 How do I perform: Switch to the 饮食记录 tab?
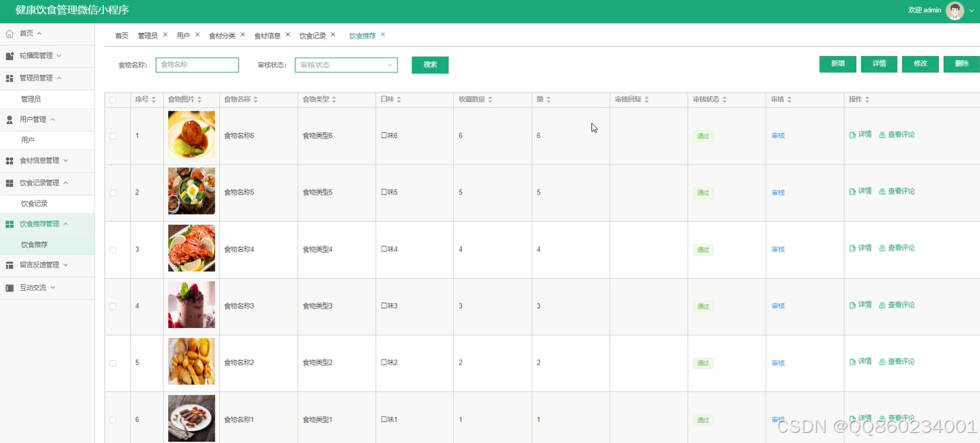(x=313, y=36)
